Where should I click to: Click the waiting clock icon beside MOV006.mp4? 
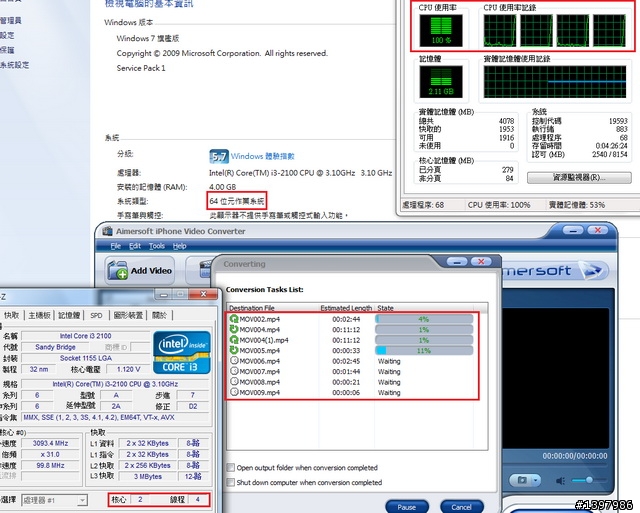point(234,361)
